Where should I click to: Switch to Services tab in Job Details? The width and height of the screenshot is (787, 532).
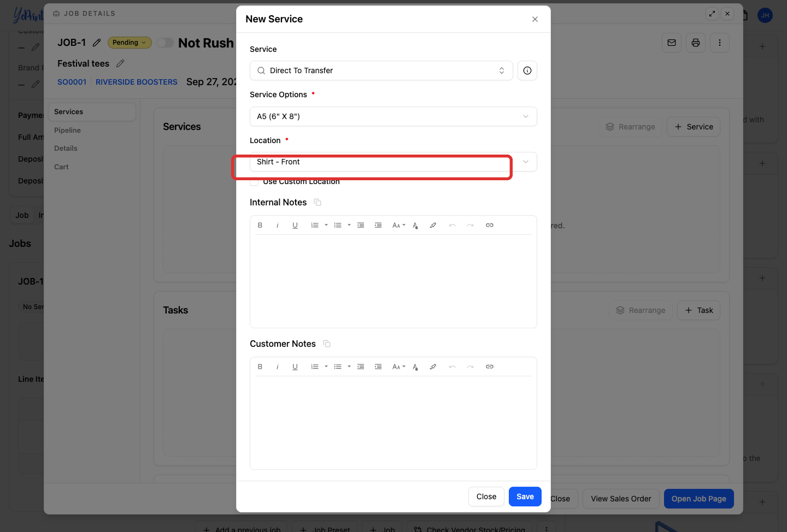[92, 112]
